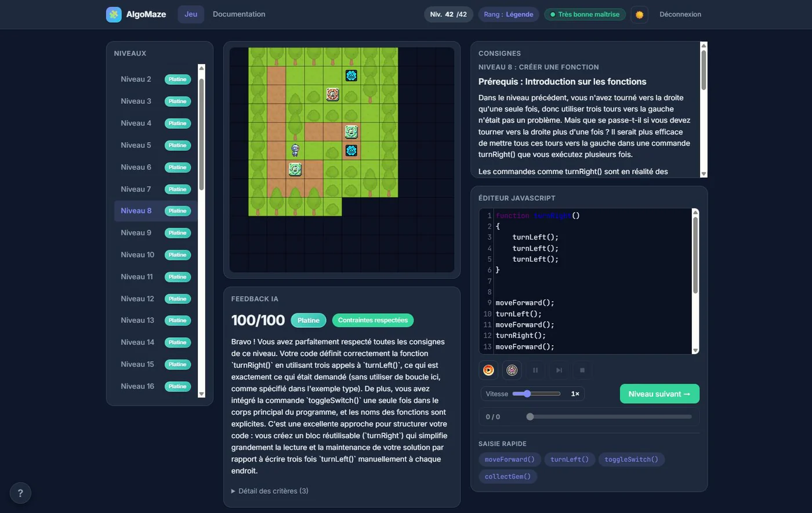The width and height of the screenshot is (812, 513).
Task: Click the green switch above the lower gem
Action: [x=351, y=132]
